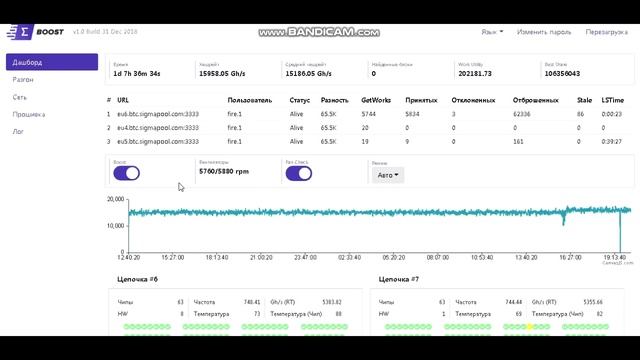Click the Цепочка #6 heading
Screen dimensions: 640x360
138,279
